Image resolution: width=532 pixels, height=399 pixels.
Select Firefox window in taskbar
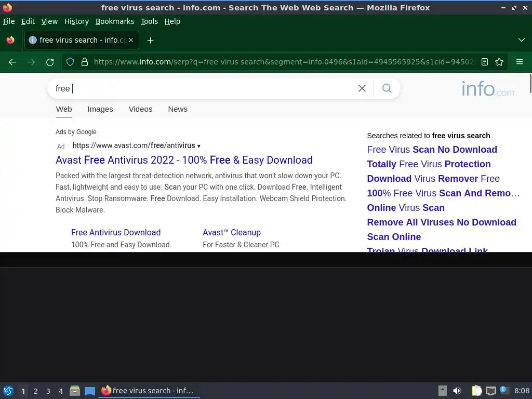(149, 391)
